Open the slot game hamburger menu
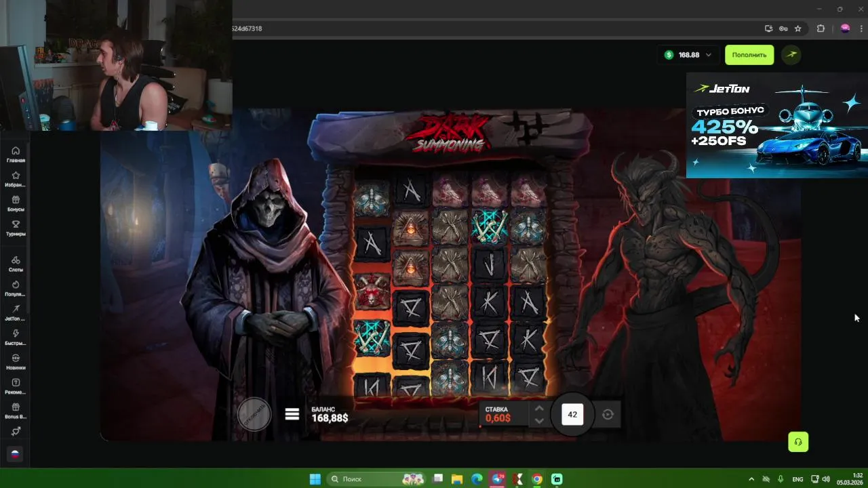 (292, 414)
